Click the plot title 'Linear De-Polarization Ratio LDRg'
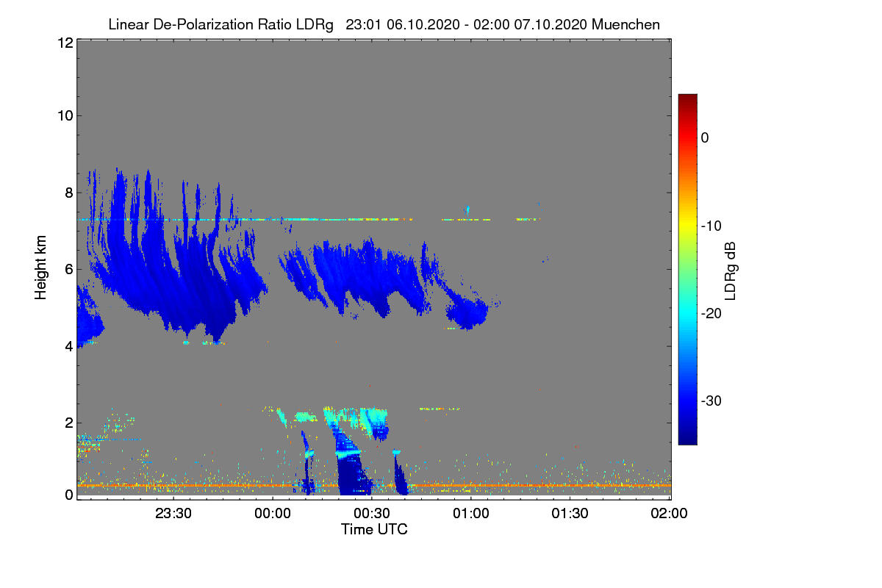Image resolution: width=882 pixels, height=588 pixels. click(x=220, y=25)
